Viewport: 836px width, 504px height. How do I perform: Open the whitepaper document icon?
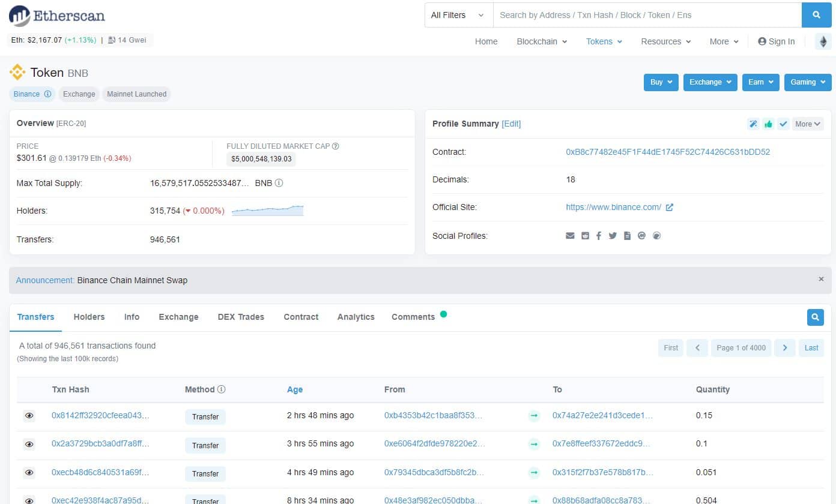coord(627,236)
